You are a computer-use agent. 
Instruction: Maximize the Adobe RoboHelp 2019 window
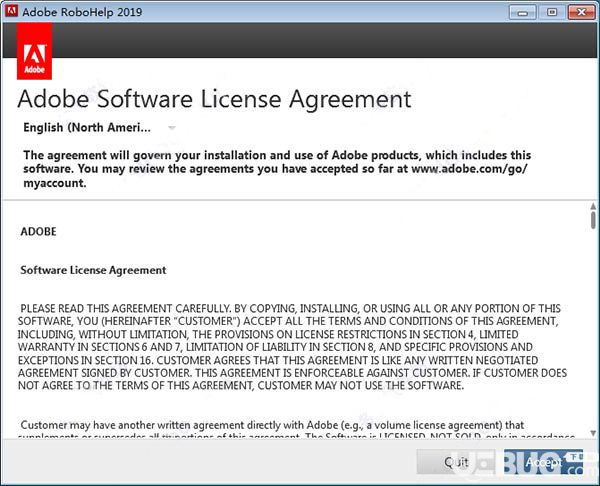coord(551,12)
